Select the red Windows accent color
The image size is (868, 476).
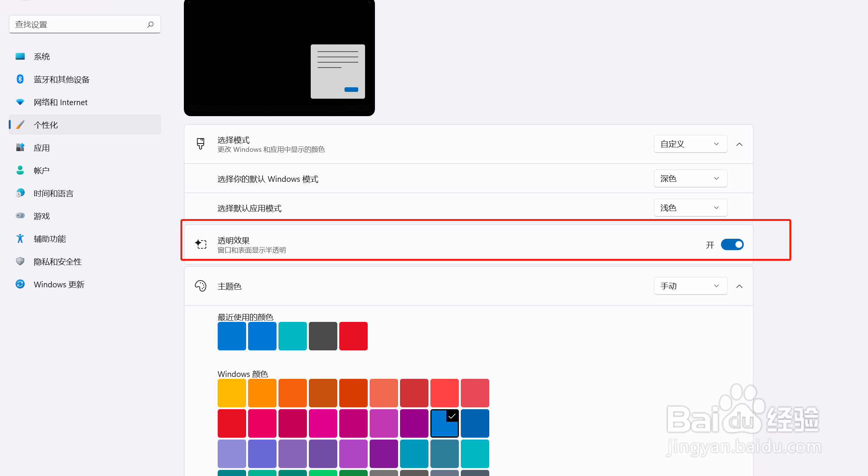pyautogui.click(x=232, y=423)
